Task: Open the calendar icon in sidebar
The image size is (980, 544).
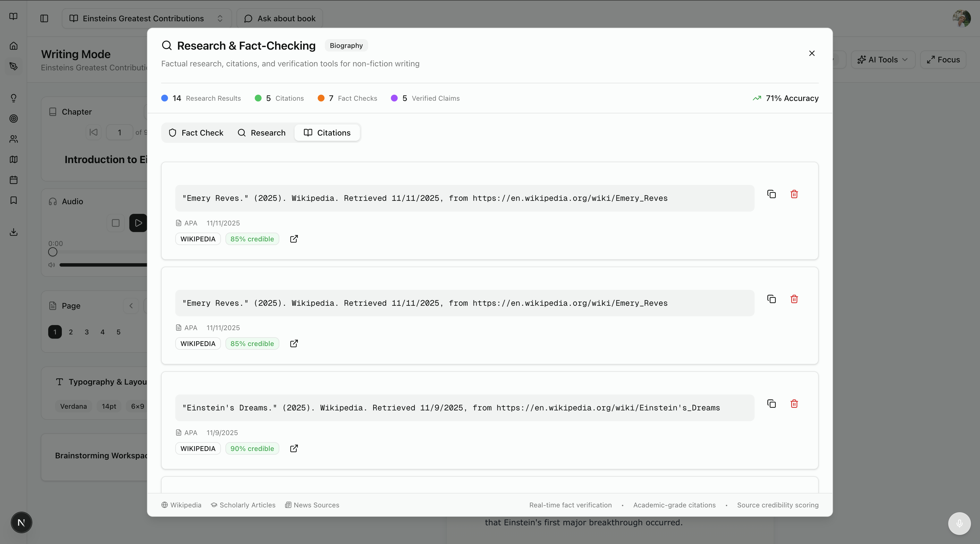Action: pos(14,180)
